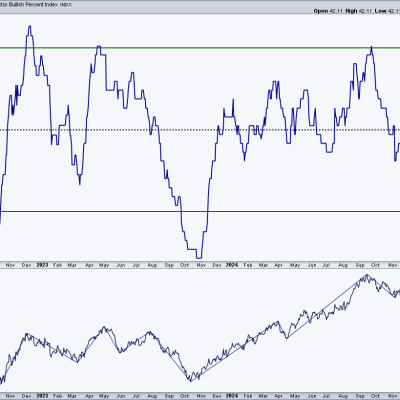
Task: Click the Bullish Percent Index chart title
Action: tap(36, 5)
